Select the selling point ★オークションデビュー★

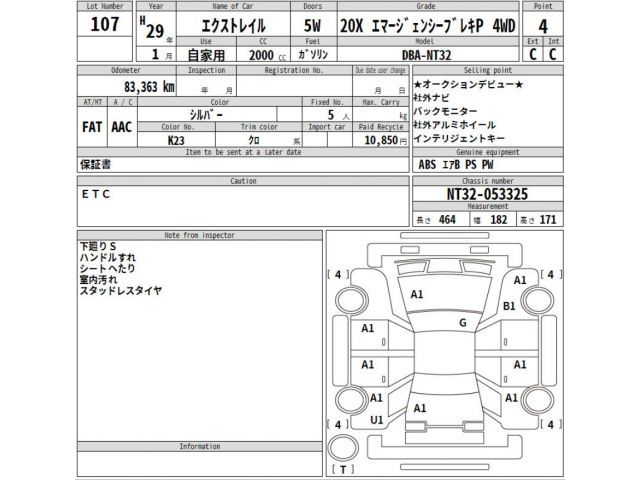point(468,84)
